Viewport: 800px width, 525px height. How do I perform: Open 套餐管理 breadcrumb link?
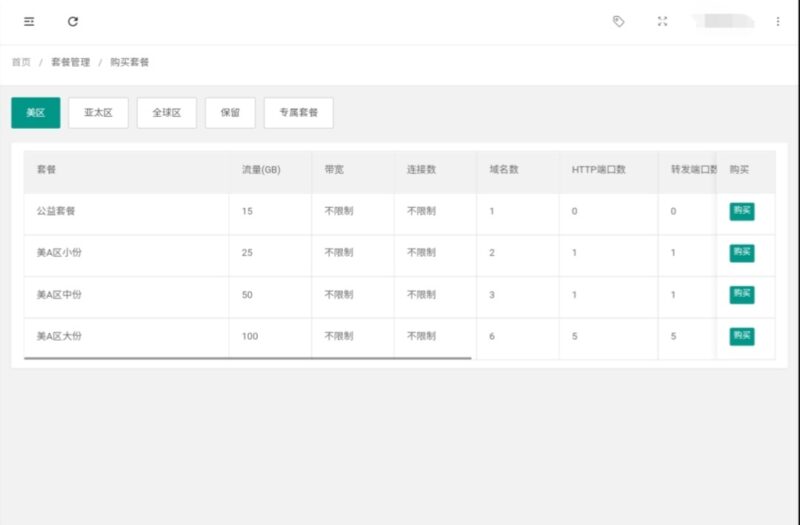[x=70, y=62]
